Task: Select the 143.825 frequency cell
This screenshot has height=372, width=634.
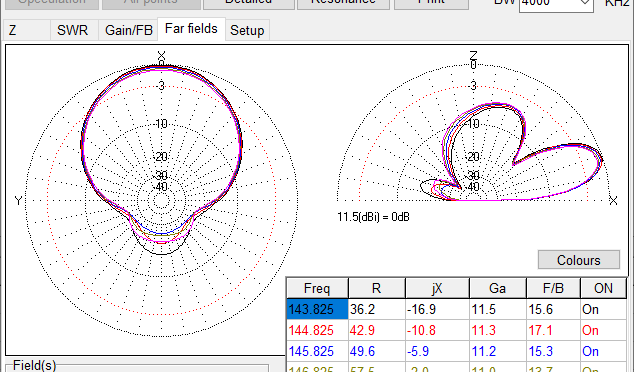Action: point(317,309)
